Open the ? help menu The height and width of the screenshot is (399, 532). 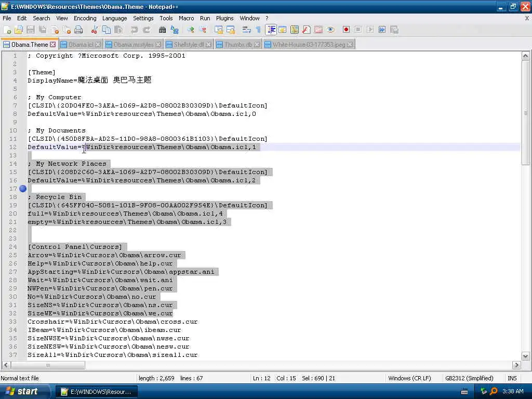point(267,18)
